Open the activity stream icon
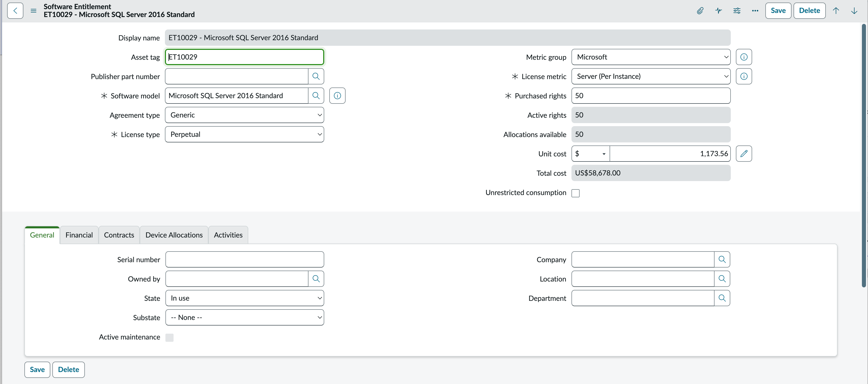Screen dimensions: 868x384 point(718,11)
